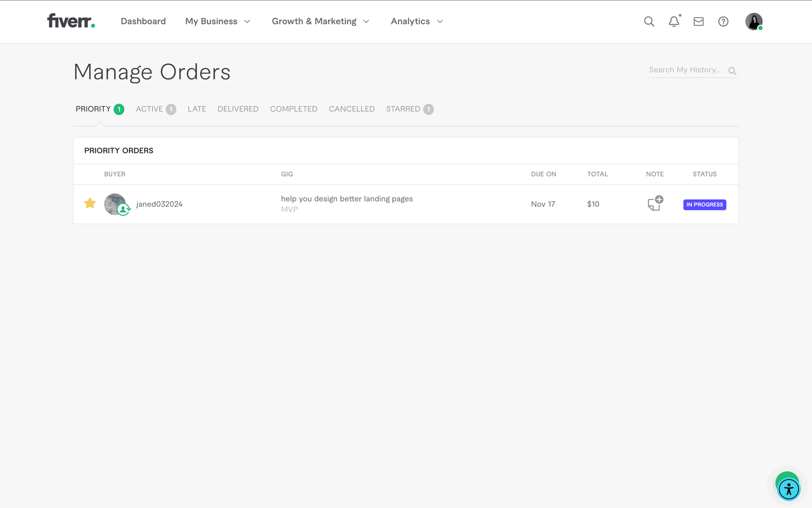This screenshot has width=812, height=508.
Task: Click the In Progress status badge
Action: (x=705, y=204)
